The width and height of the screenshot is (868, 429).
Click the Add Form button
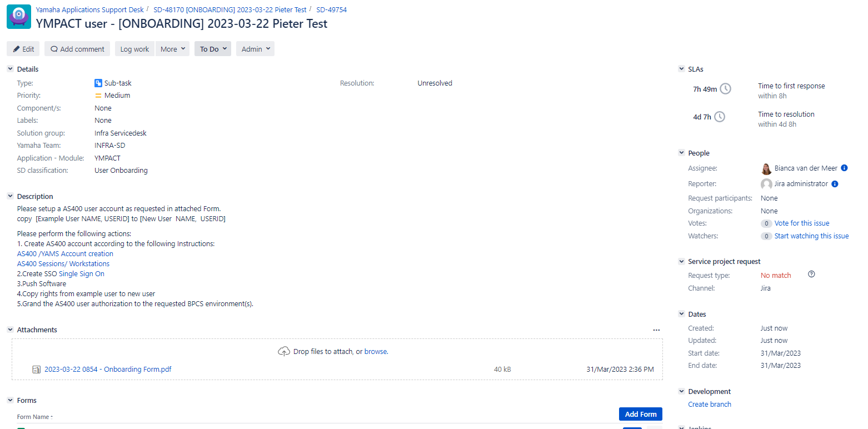[641, 414]
